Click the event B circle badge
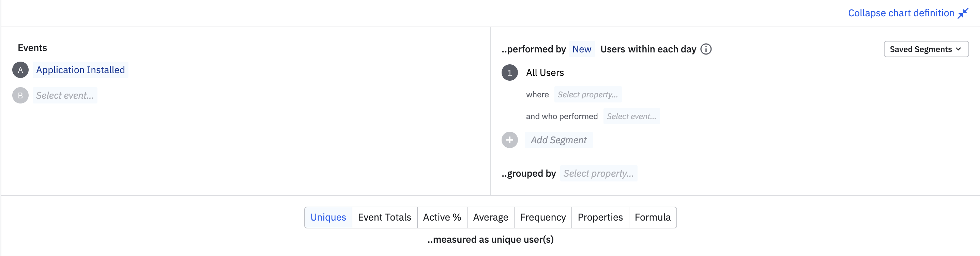 pyautogui.click(x=20, y=95)
